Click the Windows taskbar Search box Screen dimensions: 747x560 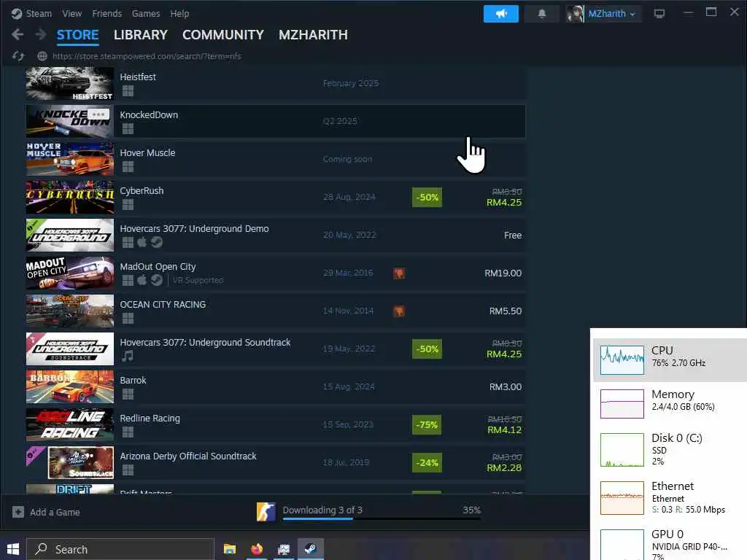tap(120, 549)
